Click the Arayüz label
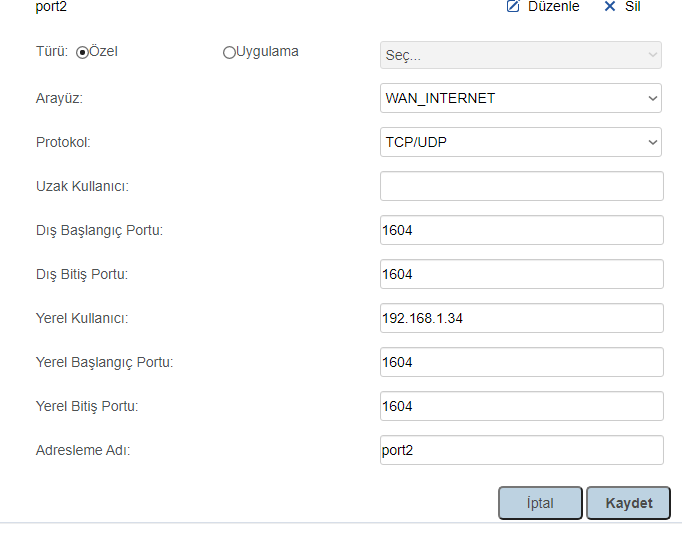Viewport: 682px width, 533px height. [59, 98]
